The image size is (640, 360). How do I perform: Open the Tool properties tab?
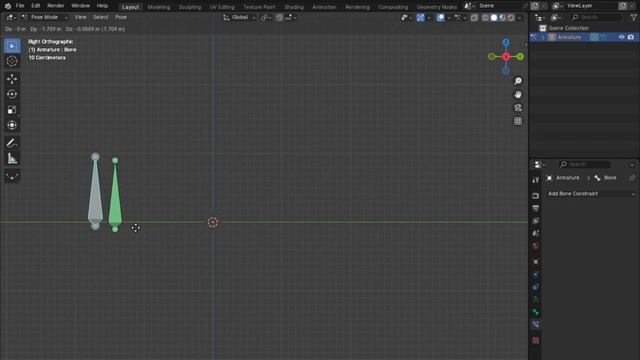[536, 180]
